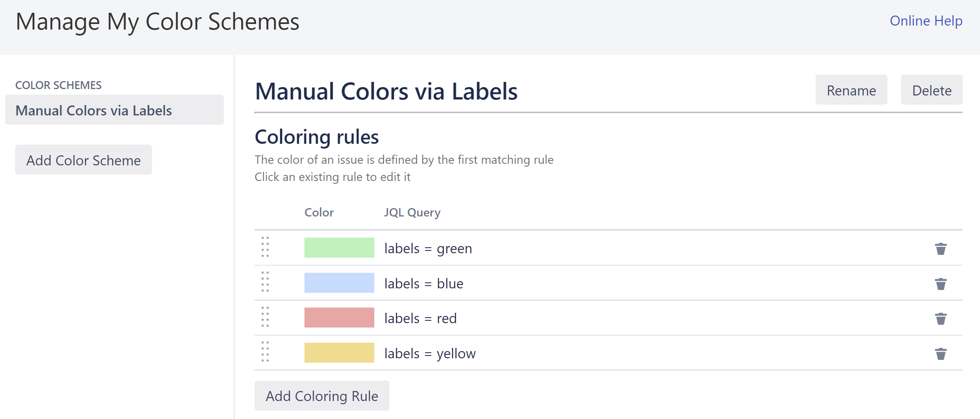Open the red color swatch
Viewport: 980px width, 419px height.
click(339, 318)
